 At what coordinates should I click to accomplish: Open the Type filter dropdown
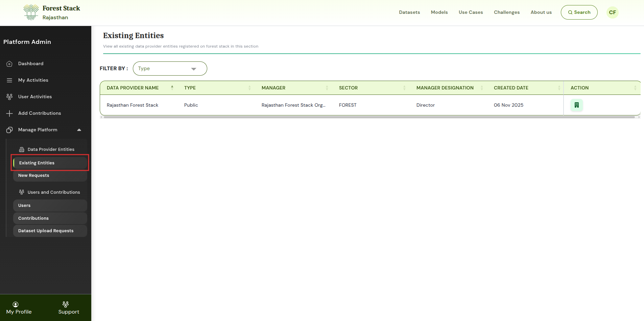point(170,69)
